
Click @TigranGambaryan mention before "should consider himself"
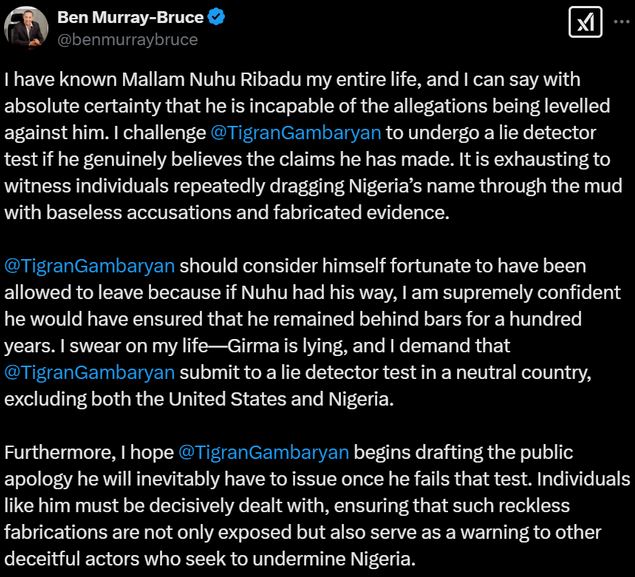point(91,266)
